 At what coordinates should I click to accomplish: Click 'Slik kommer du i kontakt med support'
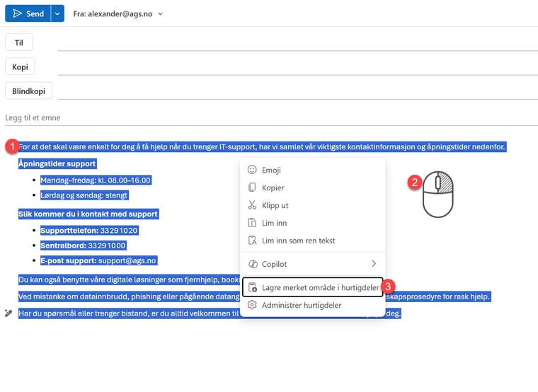(88, 214)
